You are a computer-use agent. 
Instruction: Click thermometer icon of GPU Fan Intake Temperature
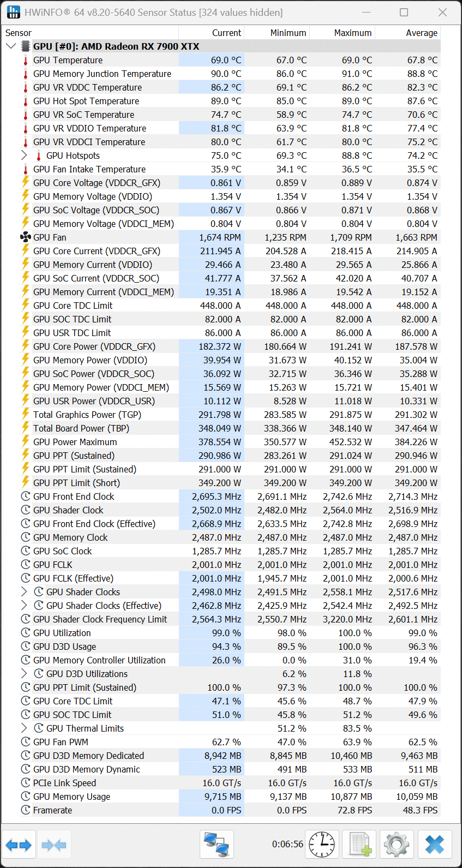coord(25,169)
